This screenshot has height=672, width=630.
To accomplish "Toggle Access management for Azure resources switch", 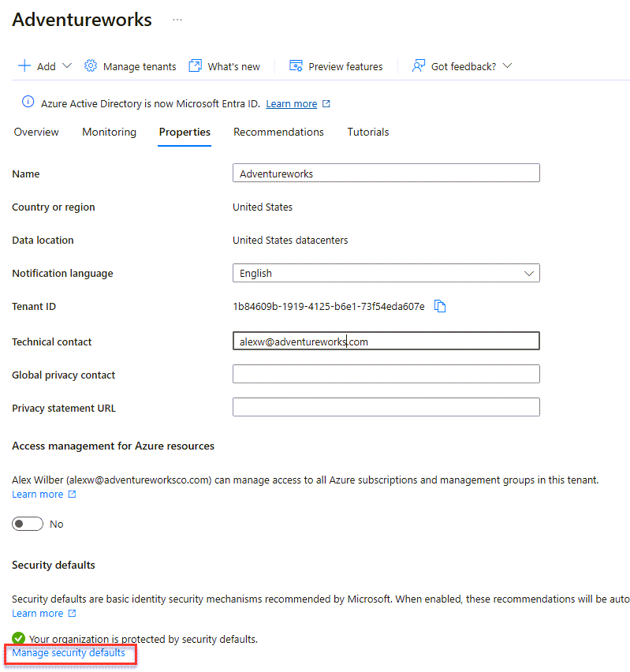I will coord(28,524).
